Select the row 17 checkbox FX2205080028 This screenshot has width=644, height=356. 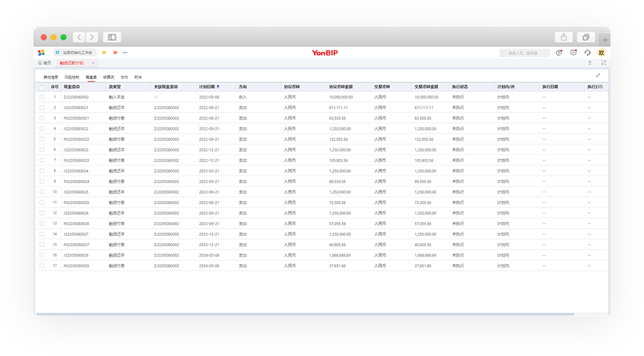[42, 265]
